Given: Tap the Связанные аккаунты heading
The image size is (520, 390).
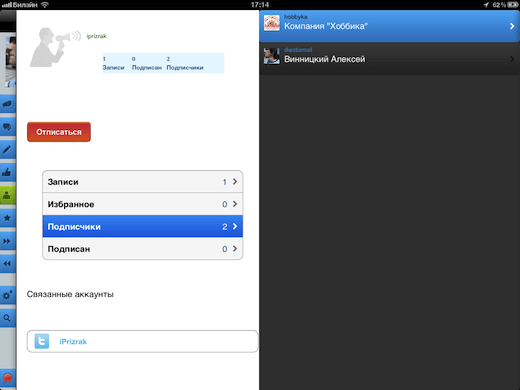Looking at the screenshot, I should 70,294.
